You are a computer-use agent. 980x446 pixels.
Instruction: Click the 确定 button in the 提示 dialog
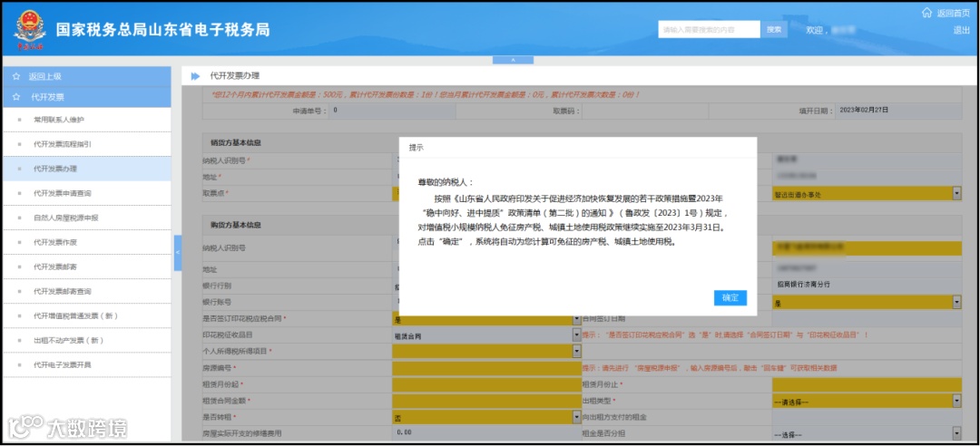pos(730,298)
